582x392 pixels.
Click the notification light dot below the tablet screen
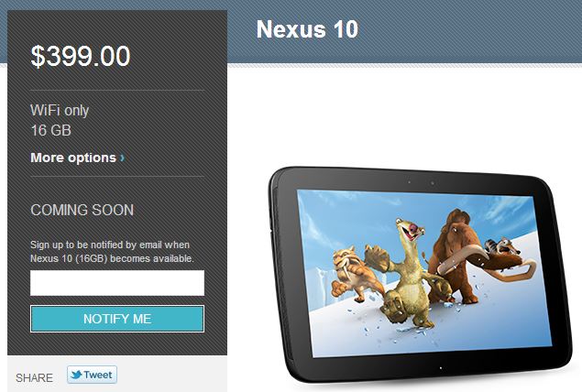pos(441,368)
